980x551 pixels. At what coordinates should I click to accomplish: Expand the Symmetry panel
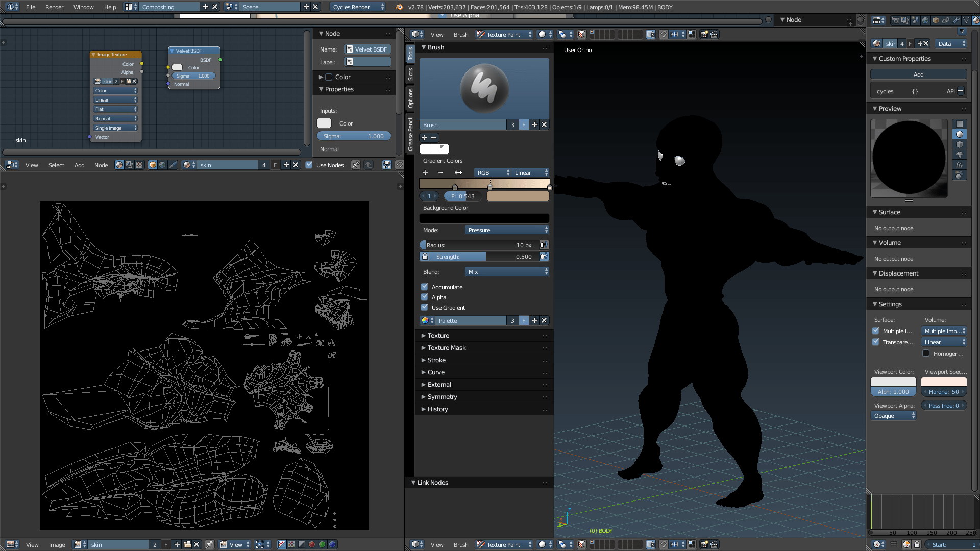442,396
